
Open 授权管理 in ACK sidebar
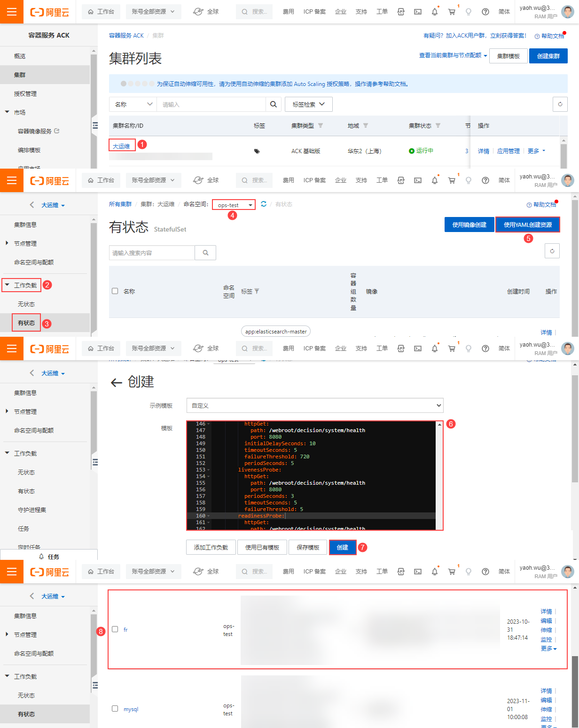[x=25, y=93]
